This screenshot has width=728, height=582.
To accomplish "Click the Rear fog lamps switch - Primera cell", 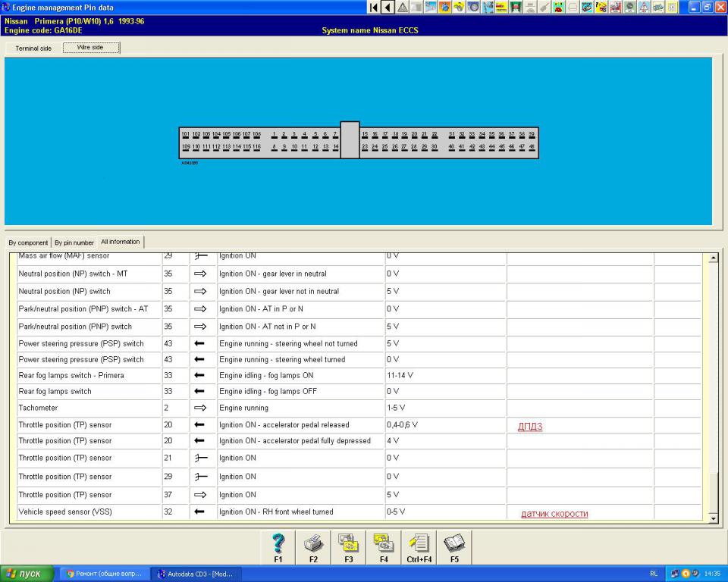I will coord(89,375).
